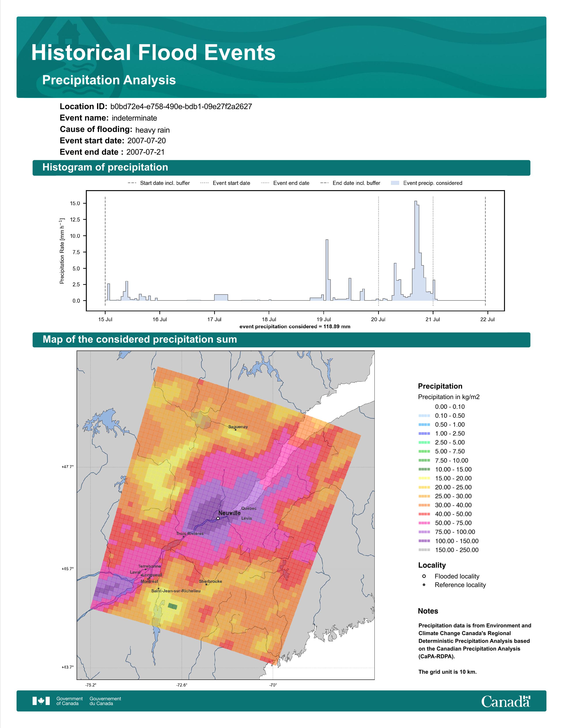Click the 'Precipitation in kg/m2' legend subtitle
This screenshot has height=728, width=563.
(x=449, y=397)
